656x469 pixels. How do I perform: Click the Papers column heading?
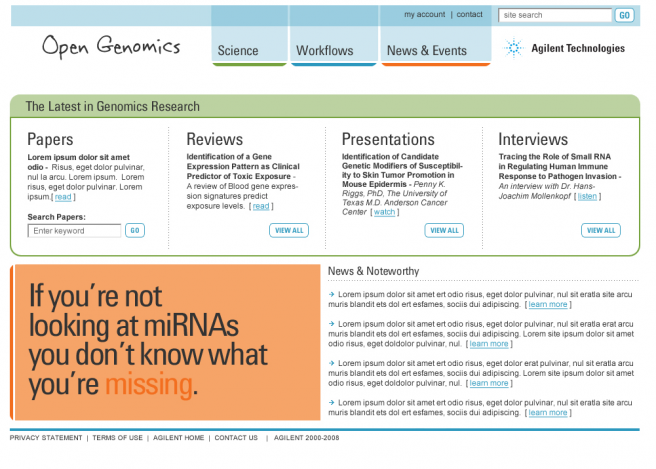tap(50, 139)
